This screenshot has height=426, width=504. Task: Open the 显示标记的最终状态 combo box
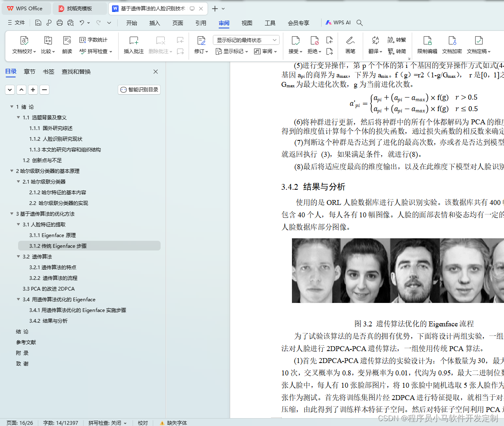(x=246, y=40)
